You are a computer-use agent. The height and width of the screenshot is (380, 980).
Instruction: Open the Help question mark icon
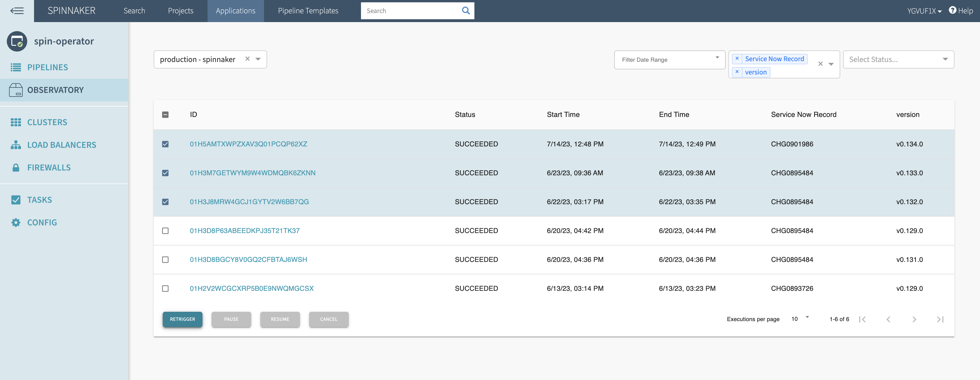point(952,10)
